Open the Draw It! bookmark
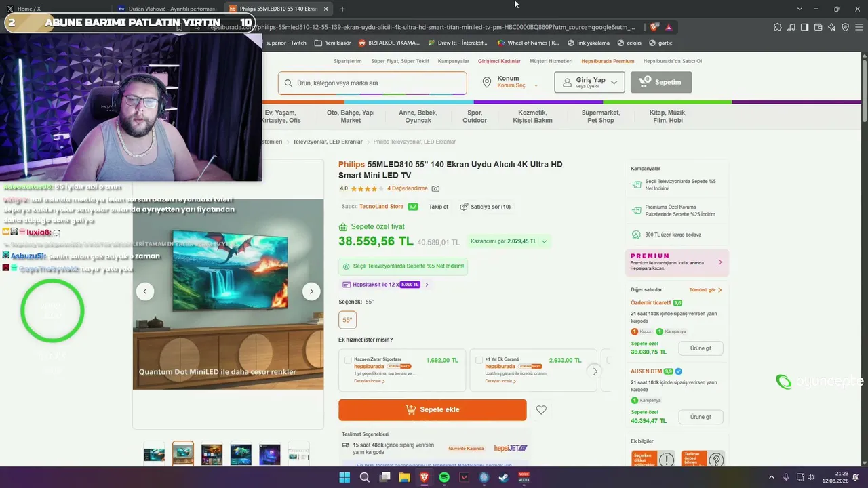 pyautogui.click(x=458, y=43)
